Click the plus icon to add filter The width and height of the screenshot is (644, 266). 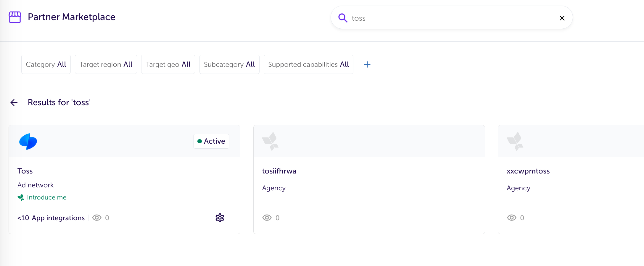pos(367,64)
